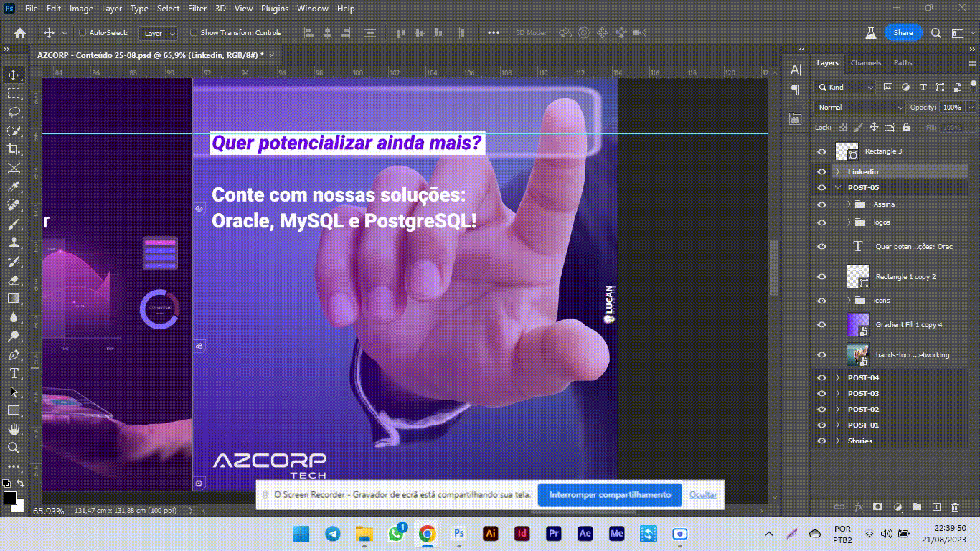Screen dimensions: 980x551
Task: Open the search magnifier in options bar
Action: (936, 33)
